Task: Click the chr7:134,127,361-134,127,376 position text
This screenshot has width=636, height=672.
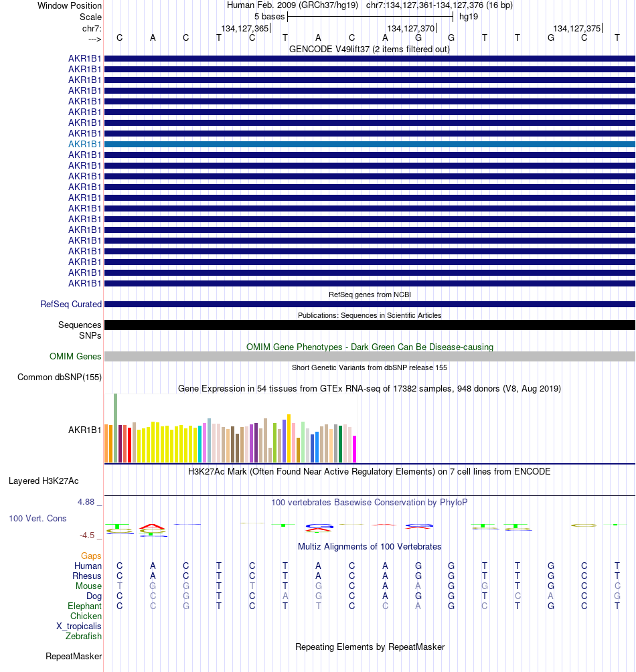Action: pyautogui.click(x=439, y=5)
